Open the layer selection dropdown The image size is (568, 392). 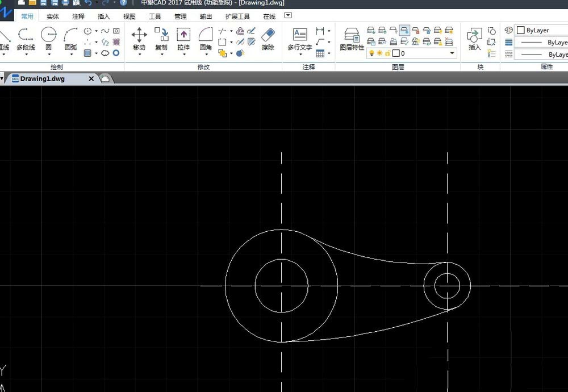452,53
